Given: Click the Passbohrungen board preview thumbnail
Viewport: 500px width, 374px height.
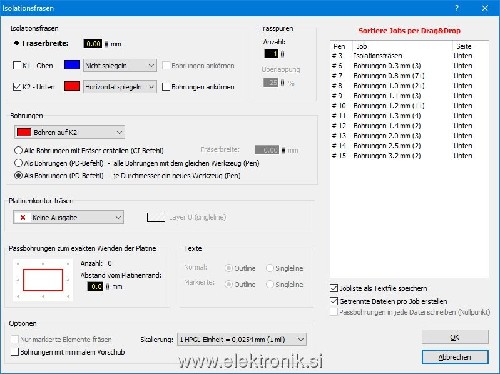Looking at the screenshot, I should [x=43, y=280].
